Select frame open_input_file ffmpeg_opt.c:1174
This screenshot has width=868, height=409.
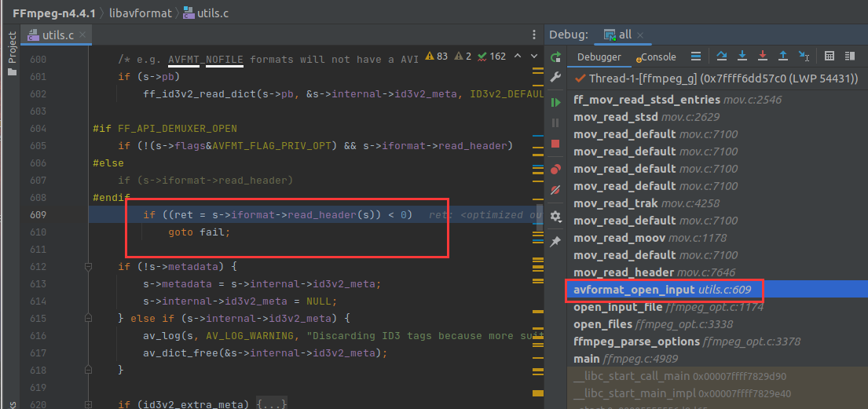click(x=717, y=307)
